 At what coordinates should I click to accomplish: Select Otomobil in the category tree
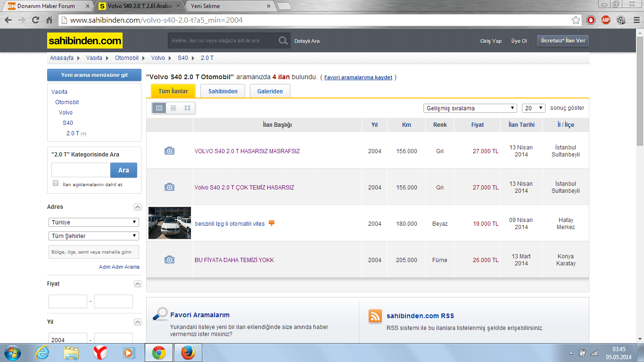point(67,102)
